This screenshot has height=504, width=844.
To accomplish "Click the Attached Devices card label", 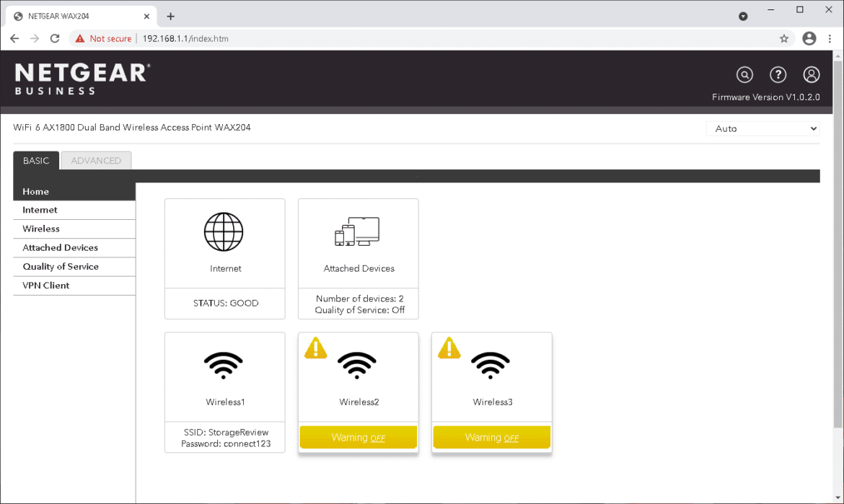I will (359, 268).
